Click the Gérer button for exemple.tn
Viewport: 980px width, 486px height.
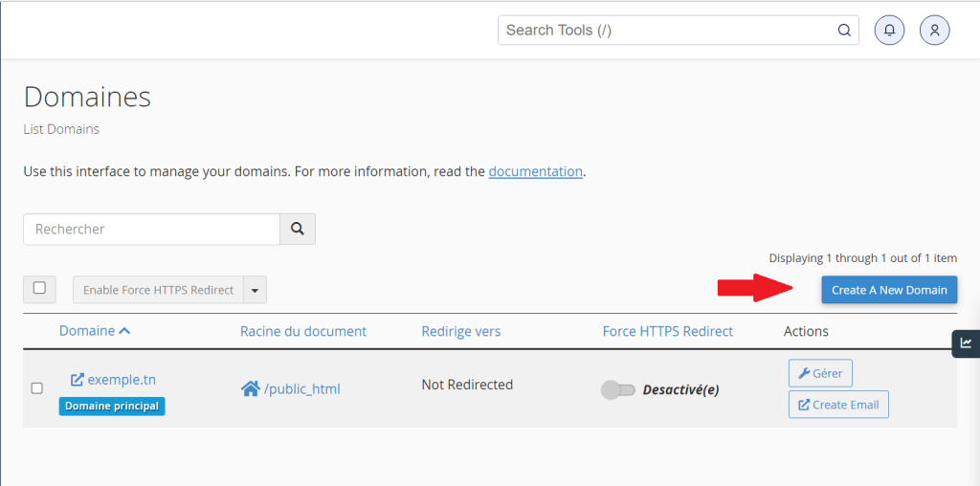click(x=820, y=373)
